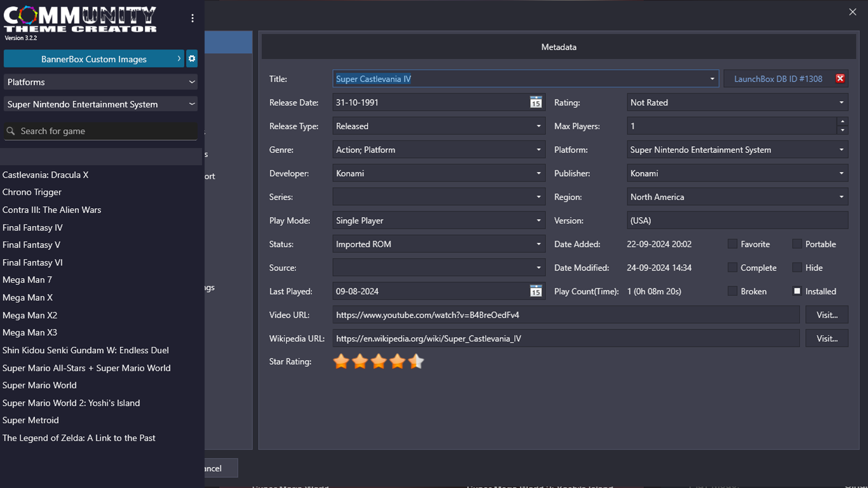Uncheck the Installed checkbox
The image size is (868, 488).
pyautogui.click(x=797, y=291)
